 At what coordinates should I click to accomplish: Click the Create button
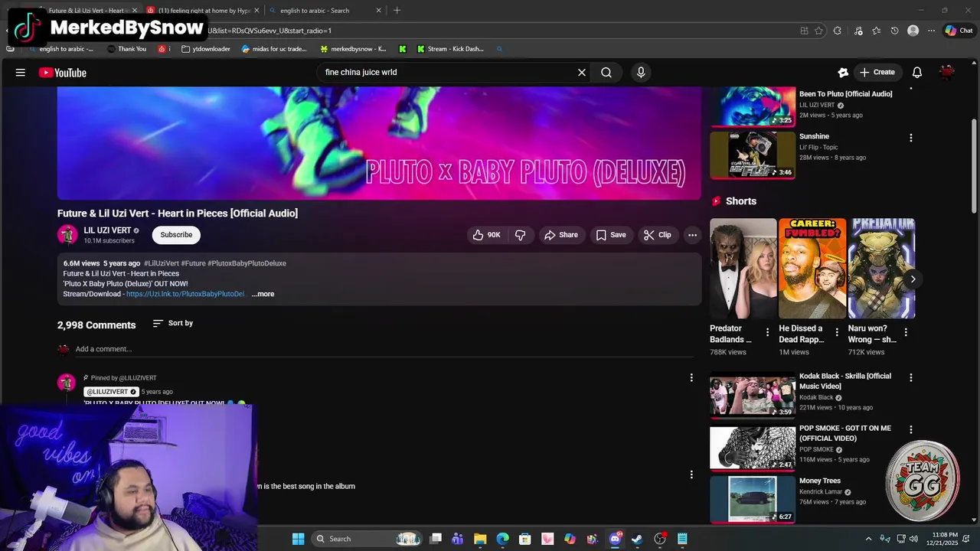point(877,73)
